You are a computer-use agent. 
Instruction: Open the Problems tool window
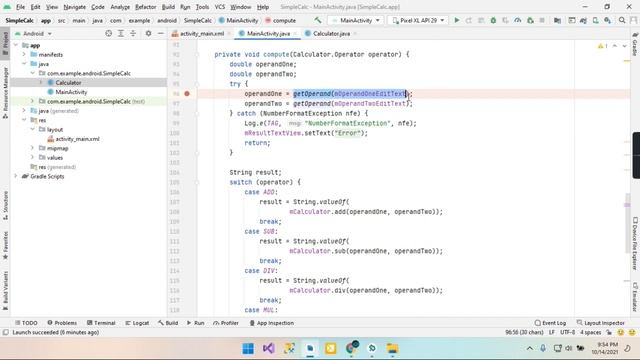62,323
